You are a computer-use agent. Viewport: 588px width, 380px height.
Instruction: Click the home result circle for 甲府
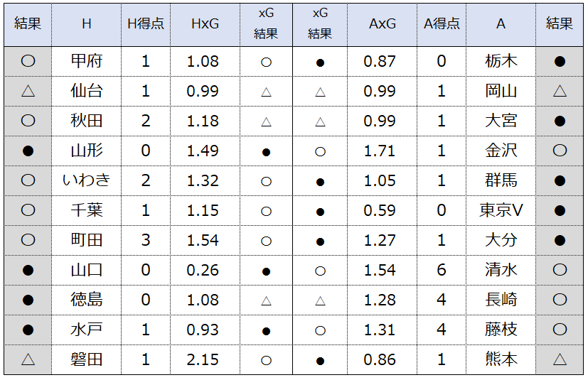click(x=28, y=60)
